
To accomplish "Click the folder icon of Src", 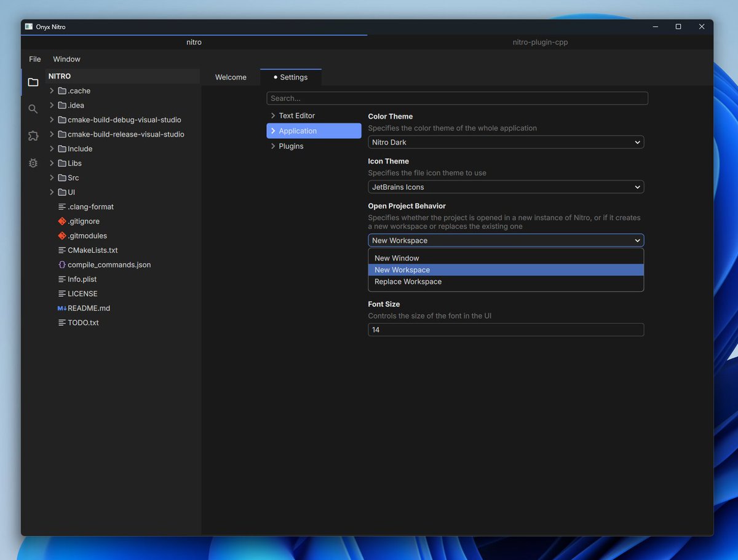I will coord(62,178).
